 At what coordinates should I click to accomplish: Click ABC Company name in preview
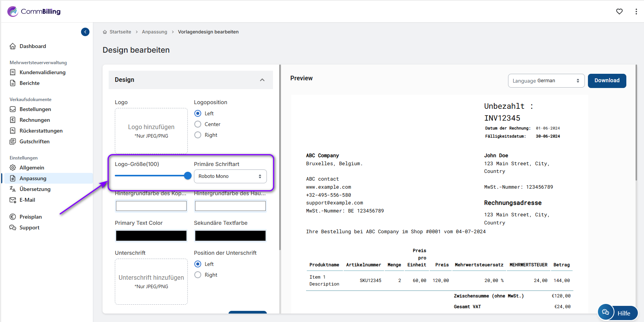tap(322, 156)
